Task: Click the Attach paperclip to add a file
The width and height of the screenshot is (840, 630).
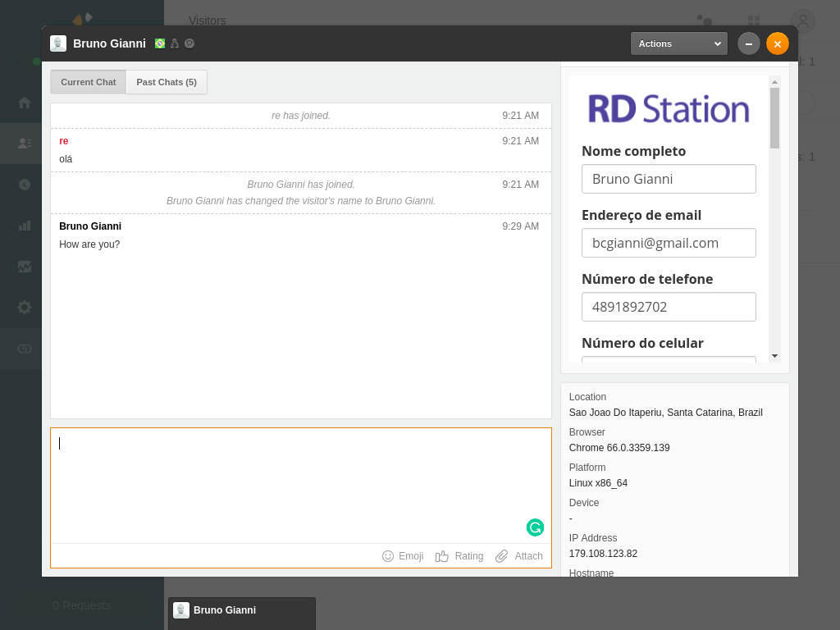Action: (519, 556)
